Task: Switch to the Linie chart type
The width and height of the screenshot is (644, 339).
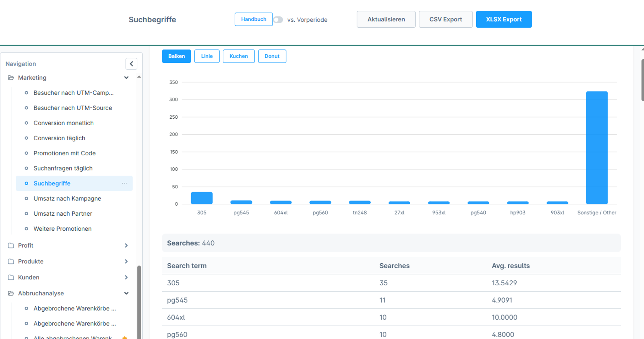Action: coord(207,56)
